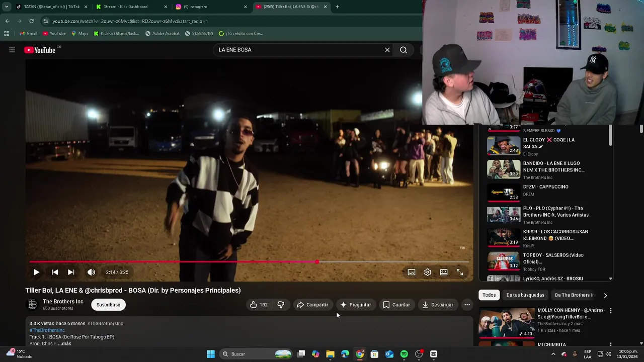Show more filter chips with arrow
Viewport: 644px width, 362px height.
(605, 295)
